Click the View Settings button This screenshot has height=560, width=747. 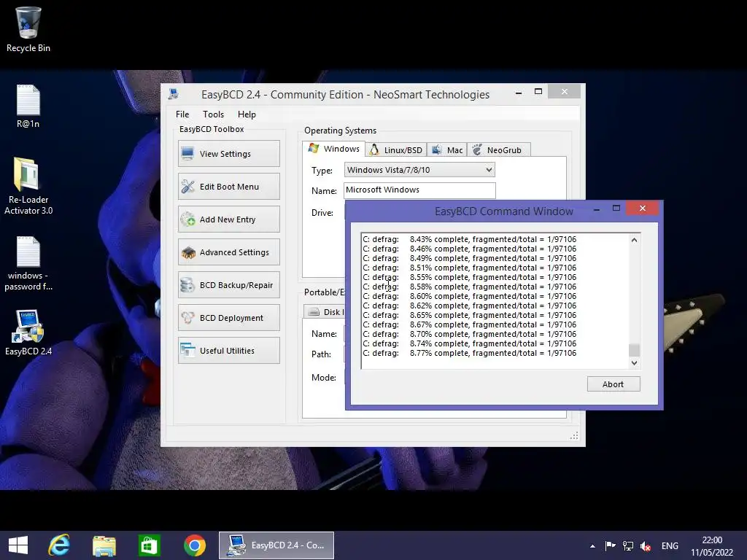click(x=228, y=154)
